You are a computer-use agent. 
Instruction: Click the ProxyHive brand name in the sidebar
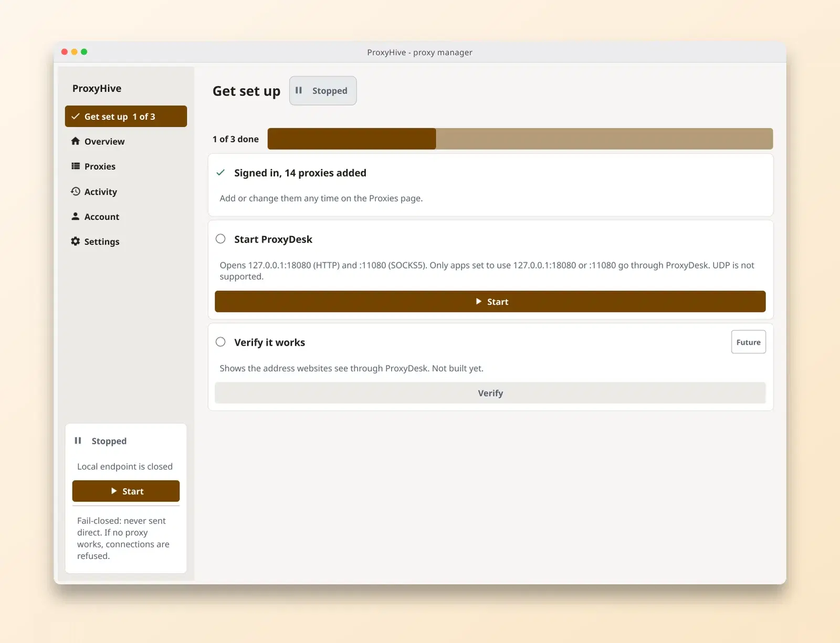pyautogui.click(x=97, y=88)
